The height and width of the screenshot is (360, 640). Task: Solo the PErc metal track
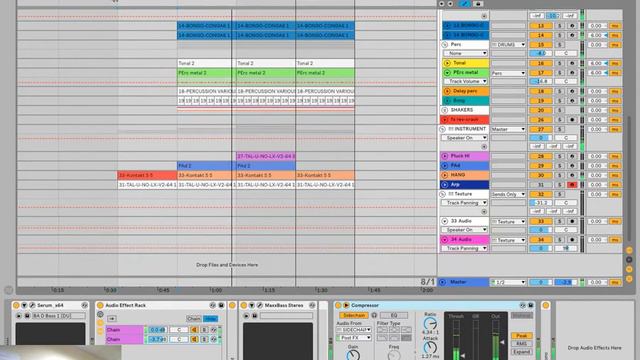click(x=560, y=73)
